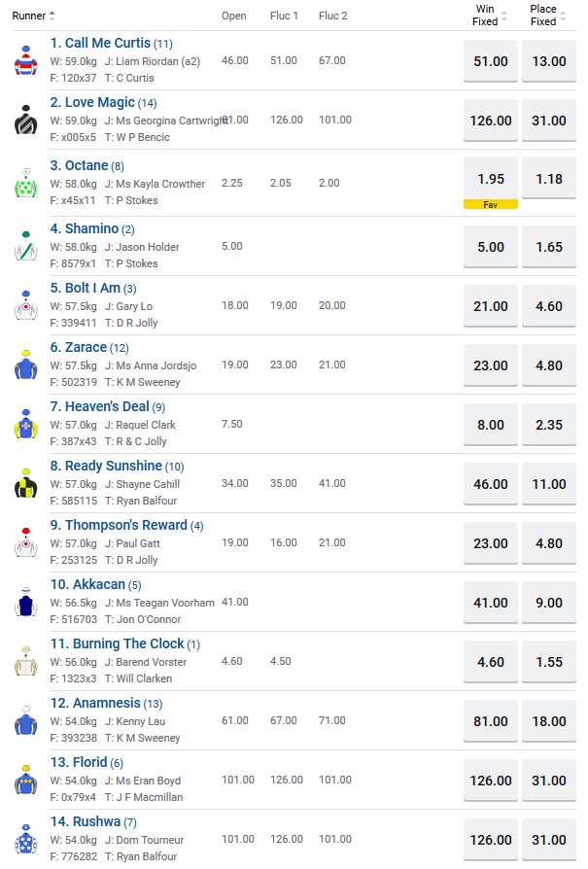Click Shamino jockey silks icon
Screen dimensions: 588x869
(25, 247)
